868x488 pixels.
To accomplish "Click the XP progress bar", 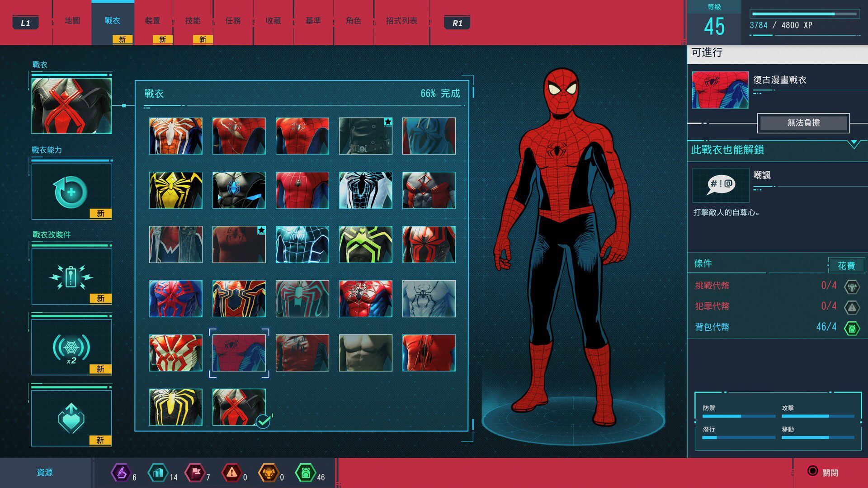I will [x=805, y=14].
